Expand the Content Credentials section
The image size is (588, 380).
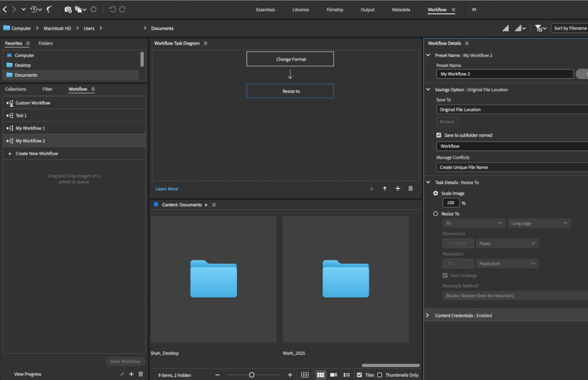click(x=428, y=315)
